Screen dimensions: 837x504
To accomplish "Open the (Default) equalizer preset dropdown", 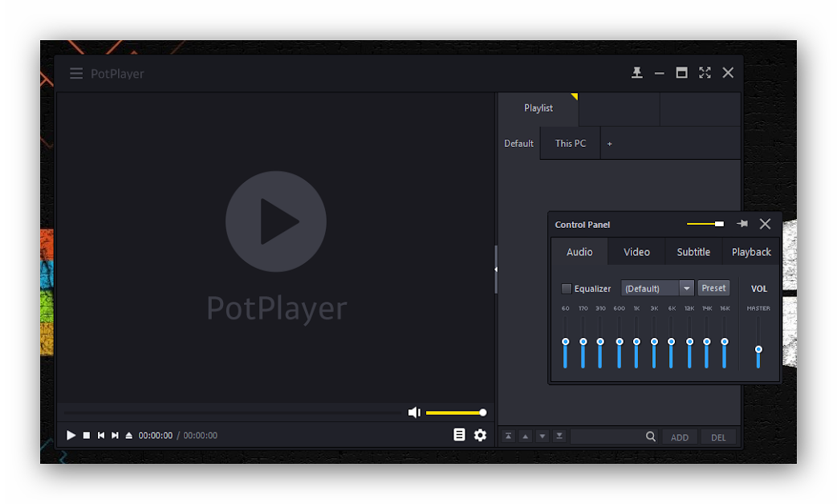I will coord(658,288).
